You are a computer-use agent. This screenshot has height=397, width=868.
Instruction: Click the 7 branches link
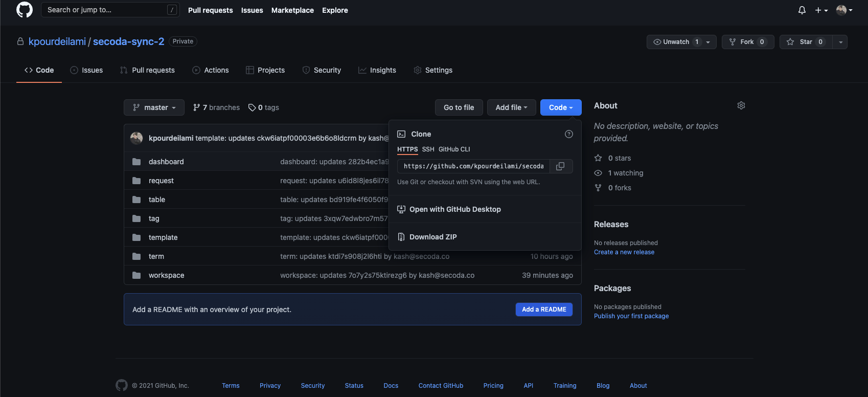[x=216, y=107]
